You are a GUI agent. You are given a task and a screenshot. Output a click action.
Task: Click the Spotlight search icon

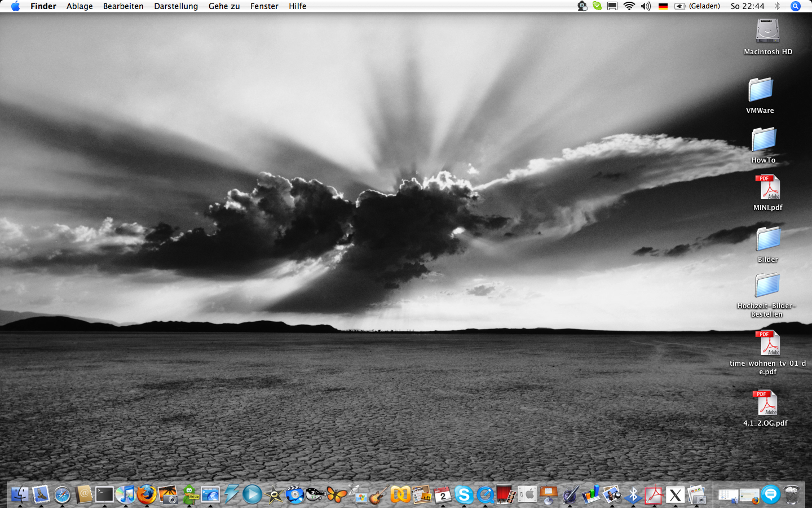(796, 6)
